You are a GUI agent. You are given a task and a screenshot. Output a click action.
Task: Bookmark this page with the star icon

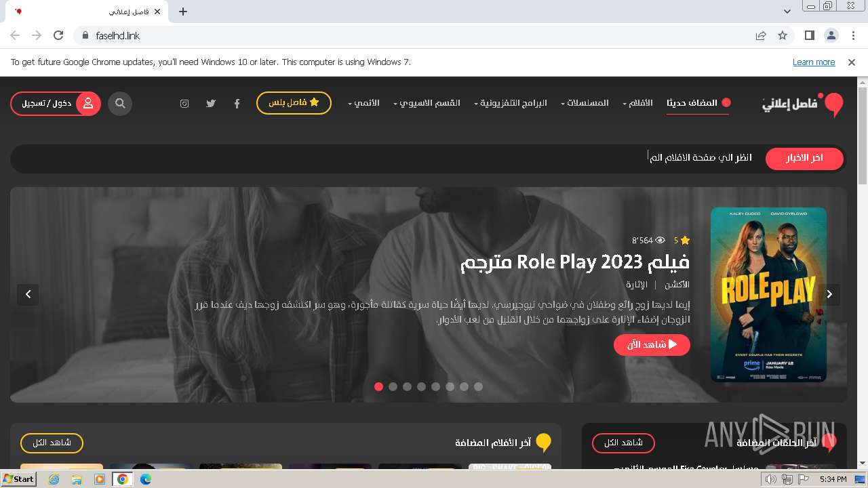click(783, 35)
